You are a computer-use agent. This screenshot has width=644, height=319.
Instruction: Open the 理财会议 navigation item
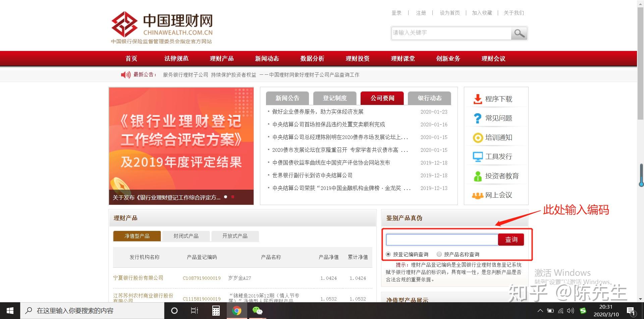tap(493, 59)
